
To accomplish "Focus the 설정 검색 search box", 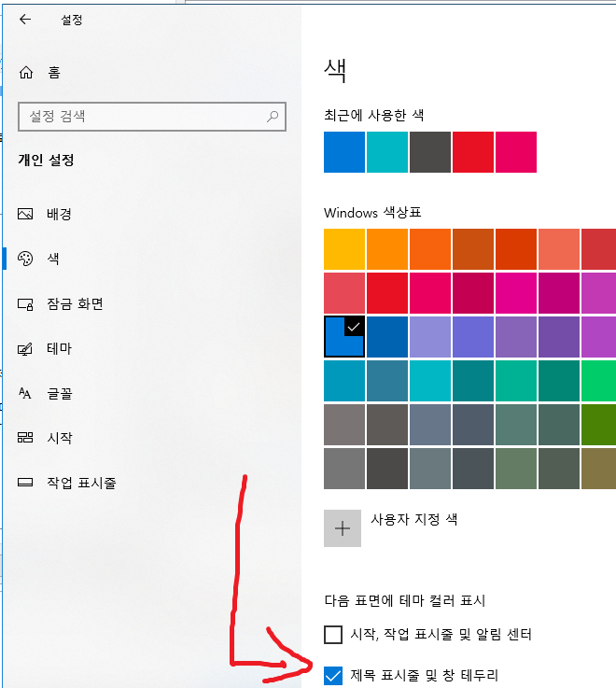I will (x=152, y=117).
